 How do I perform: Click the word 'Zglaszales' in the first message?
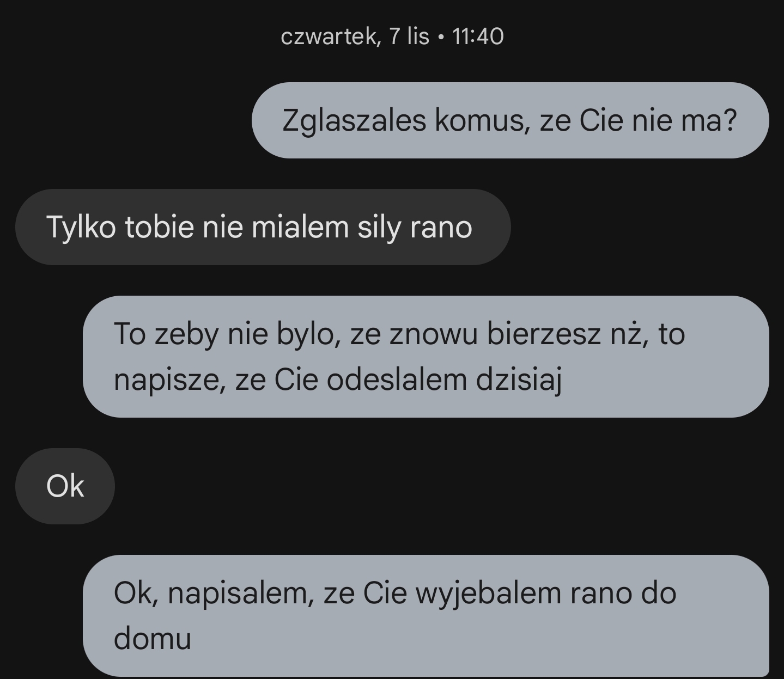[x=354, y=120]
